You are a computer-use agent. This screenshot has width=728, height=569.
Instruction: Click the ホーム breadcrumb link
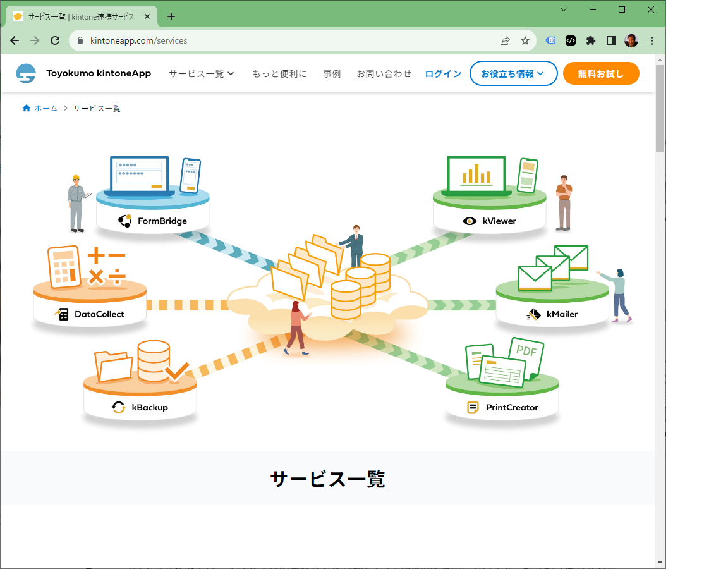tap(45, 108)
